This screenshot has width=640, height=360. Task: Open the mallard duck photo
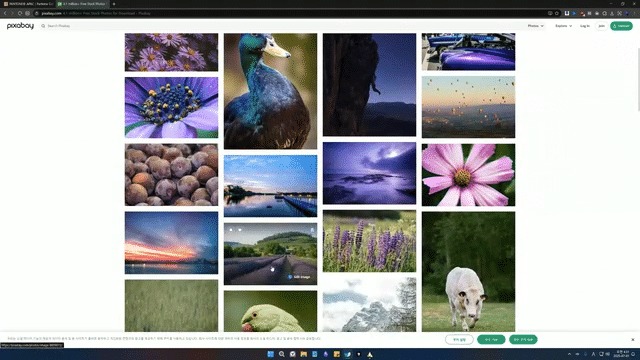[270, 91]
